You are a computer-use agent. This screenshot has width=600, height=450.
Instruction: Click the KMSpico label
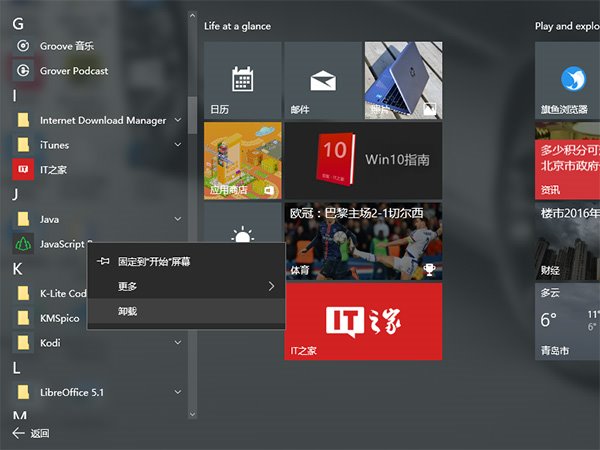point(60,318)
